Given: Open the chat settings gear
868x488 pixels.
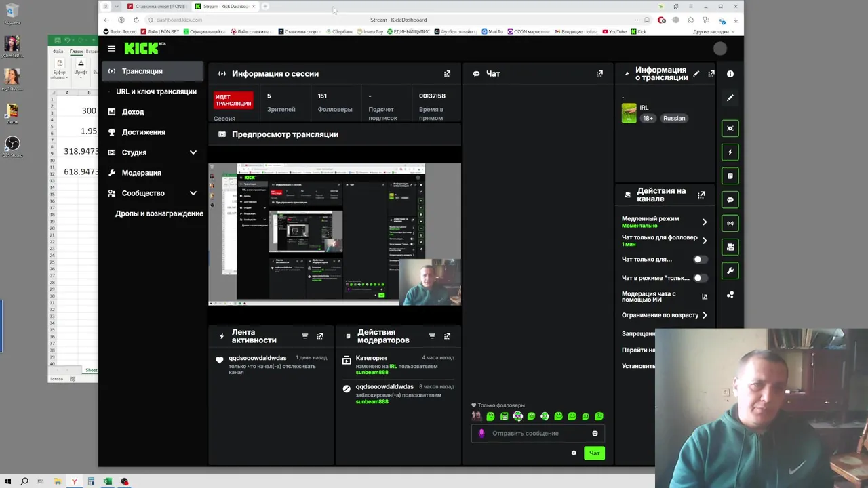Looking at the screenshot, I should (574, 453).
